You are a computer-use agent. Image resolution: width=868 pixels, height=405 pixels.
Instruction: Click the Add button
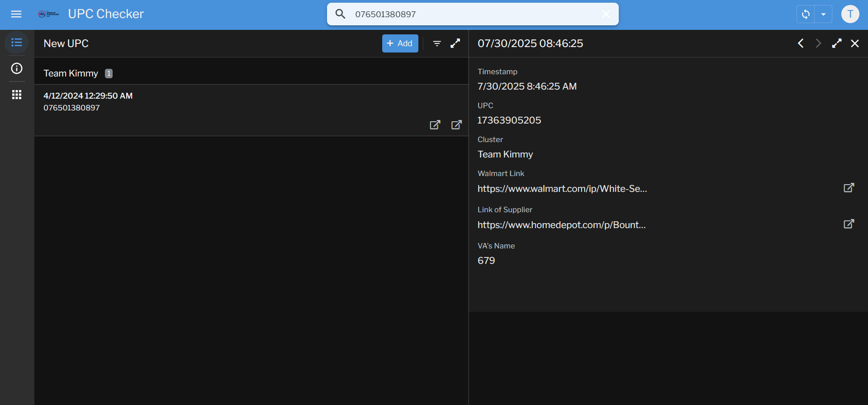tap(400, 43)
